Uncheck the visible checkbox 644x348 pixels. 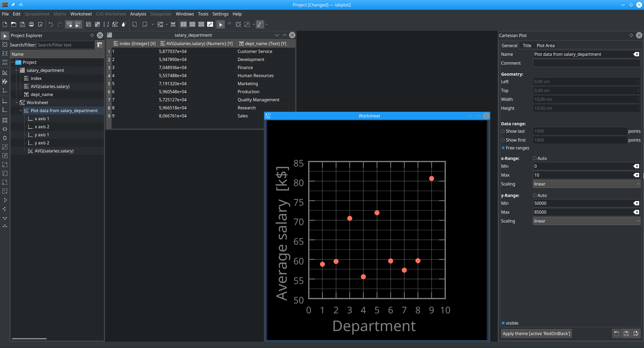point(503,323)
